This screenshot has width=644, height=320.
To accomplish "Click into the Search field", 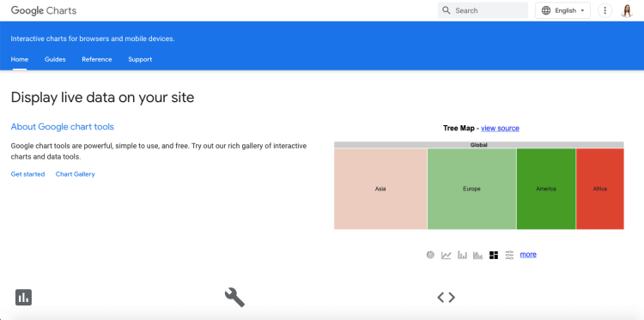I will (483, 10).
